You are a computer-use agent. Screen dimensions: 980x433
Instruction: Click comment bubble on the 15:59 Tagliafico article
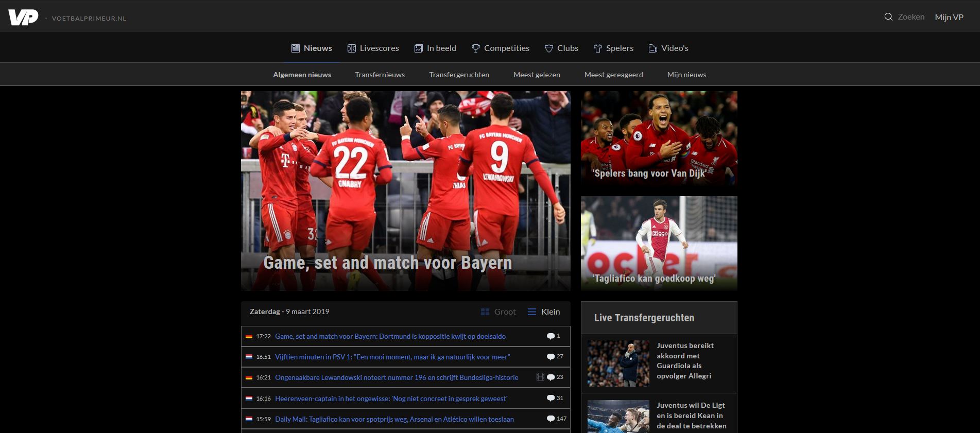(551, 419)
